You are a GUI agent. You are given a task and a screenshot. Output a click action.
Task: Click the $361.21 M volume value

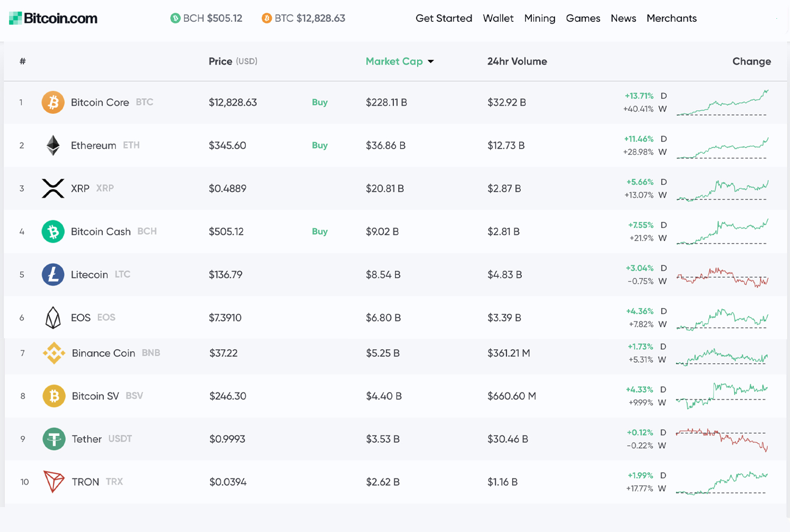[x=509, y=353]
